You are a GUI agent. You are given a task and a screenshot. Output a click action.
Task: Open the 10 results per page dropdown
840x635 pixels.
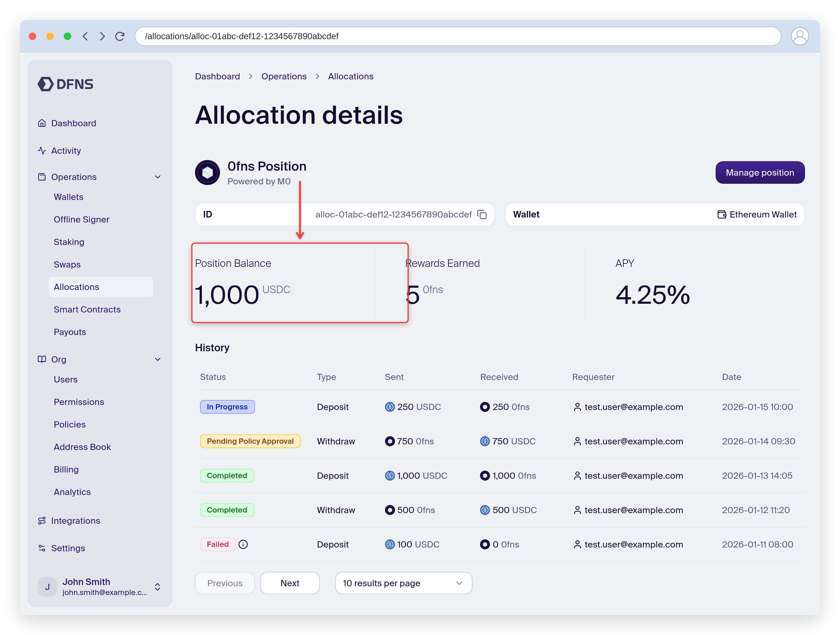click(x=403, y=583)
